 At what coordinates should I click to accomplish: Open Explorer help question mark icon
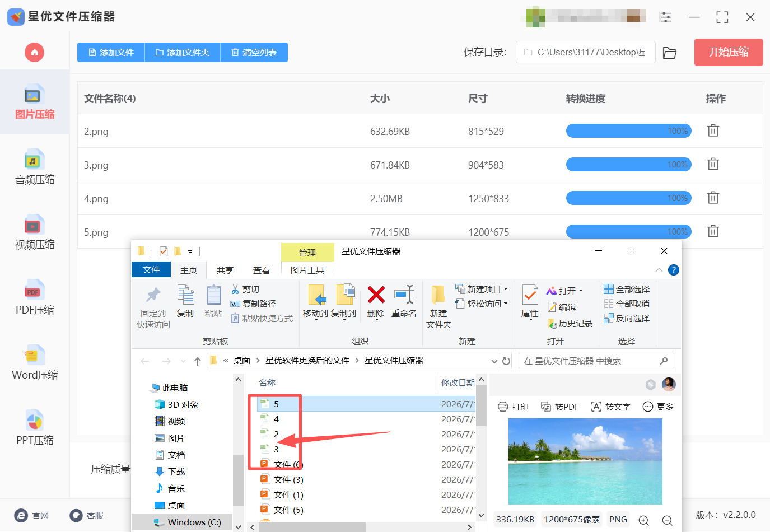click(674, 270)
